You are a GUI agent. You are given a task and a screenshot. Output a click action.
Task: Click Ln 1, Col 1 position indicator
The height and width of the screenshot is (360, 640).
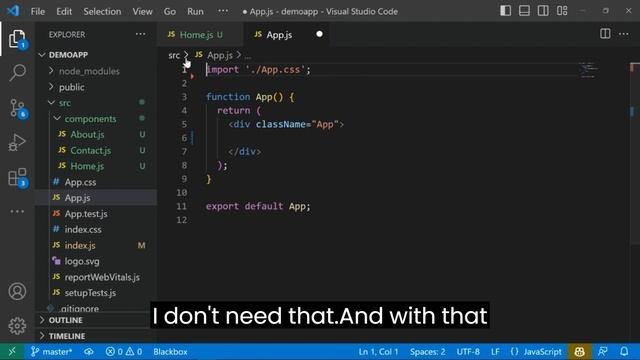pos(378,351)
